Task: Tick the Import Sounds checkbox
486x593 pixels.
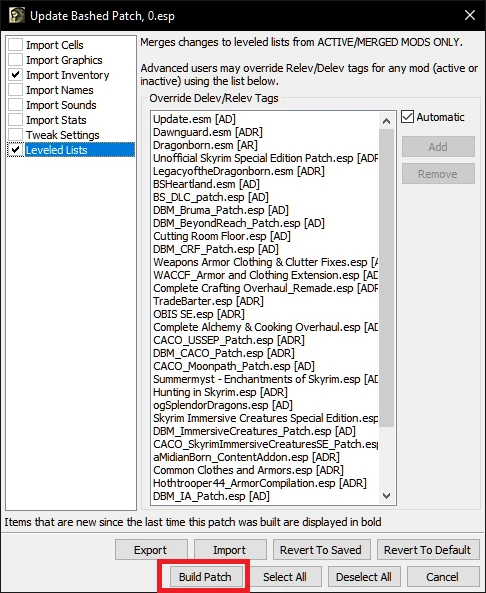Action: 16,105
